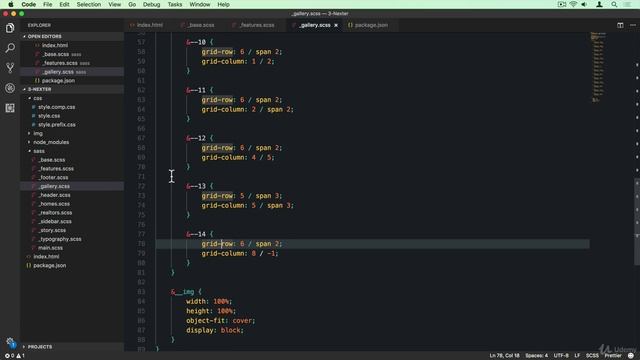Open the editor More Actions menu

click(x=633, y=25)
